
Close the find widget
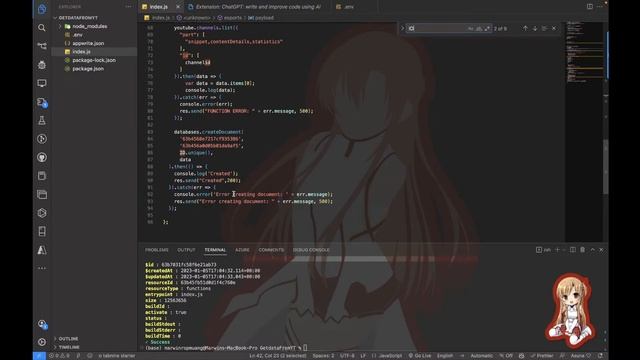tap(554, 28)
